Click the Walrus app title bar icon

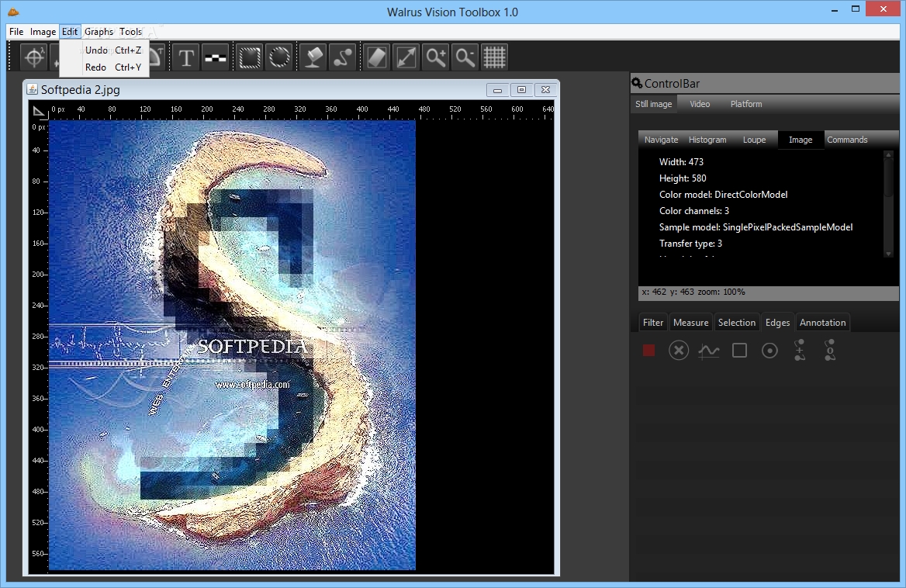point(13,12)
